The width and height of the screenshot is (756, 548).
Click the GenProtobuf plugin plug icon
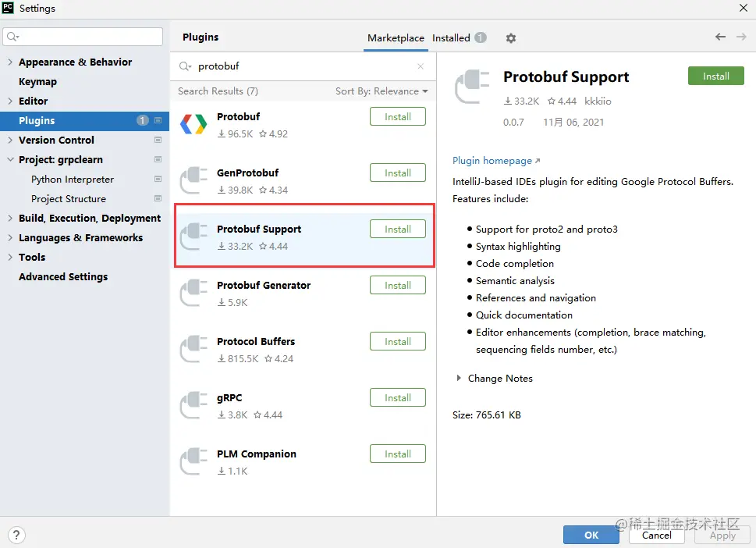coord(193,180)
